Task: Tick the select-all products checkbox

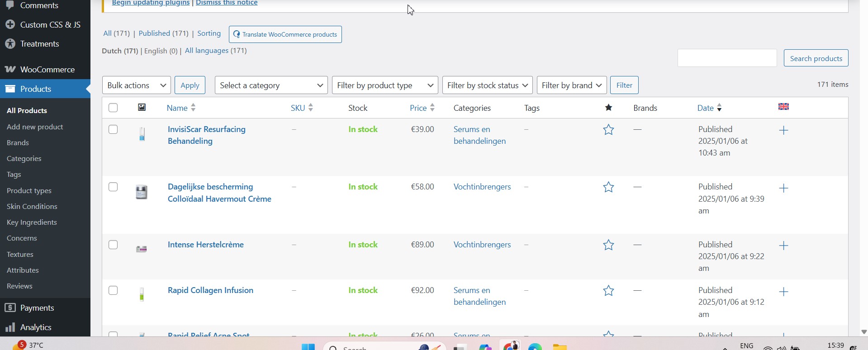Action: click(x=113, y=108)
